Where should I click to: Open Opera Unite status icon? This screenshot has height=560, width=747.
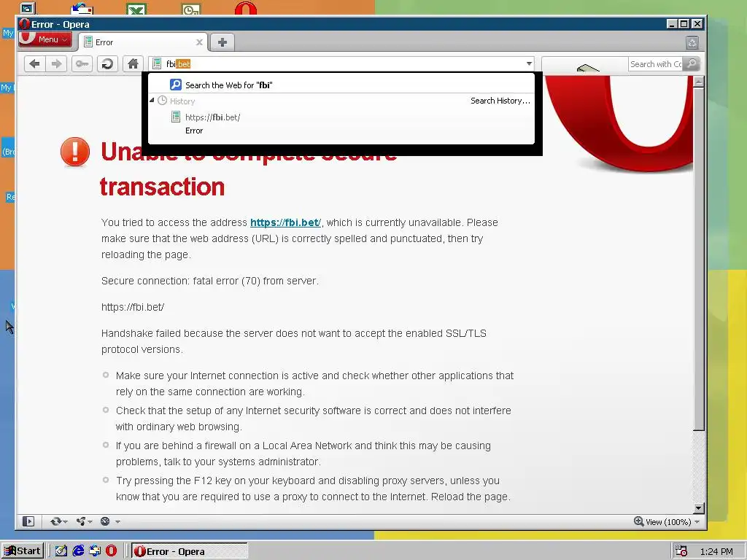tap(80, 521)
